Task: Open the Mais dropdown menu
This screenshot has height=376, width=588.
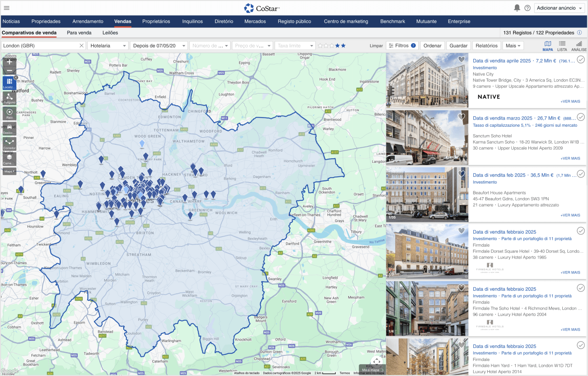Action: coord(513,46)
